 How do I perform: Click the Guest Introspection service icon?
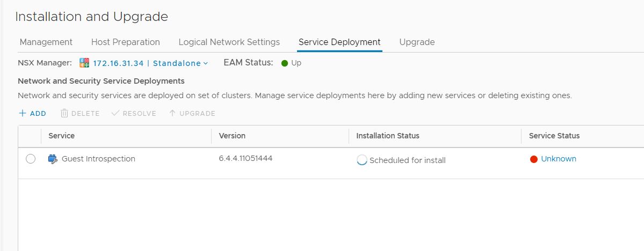(53, 159)
